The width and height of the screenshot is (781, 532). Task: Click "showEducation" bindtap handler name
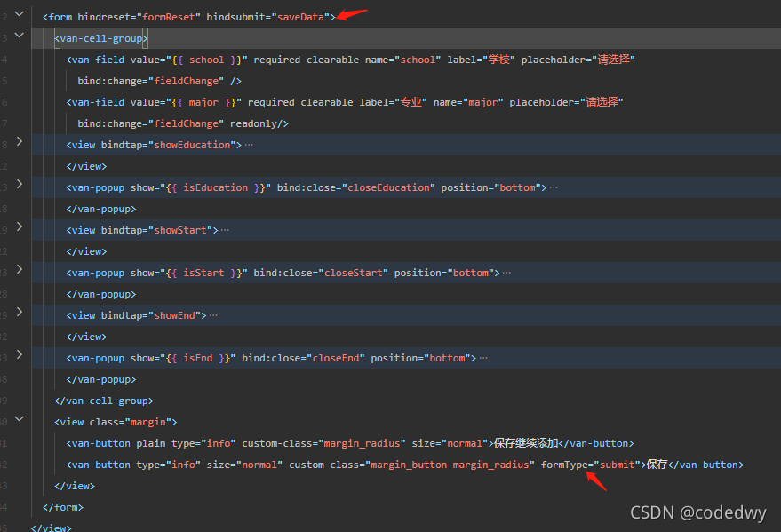point(192,145)
